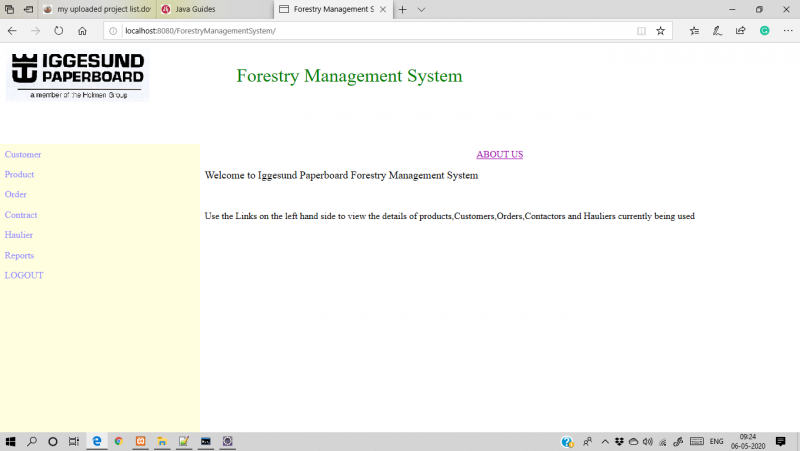Screen dimensions: 800x451
Task: Add this page to favorites star
Action: click(661, 31)
